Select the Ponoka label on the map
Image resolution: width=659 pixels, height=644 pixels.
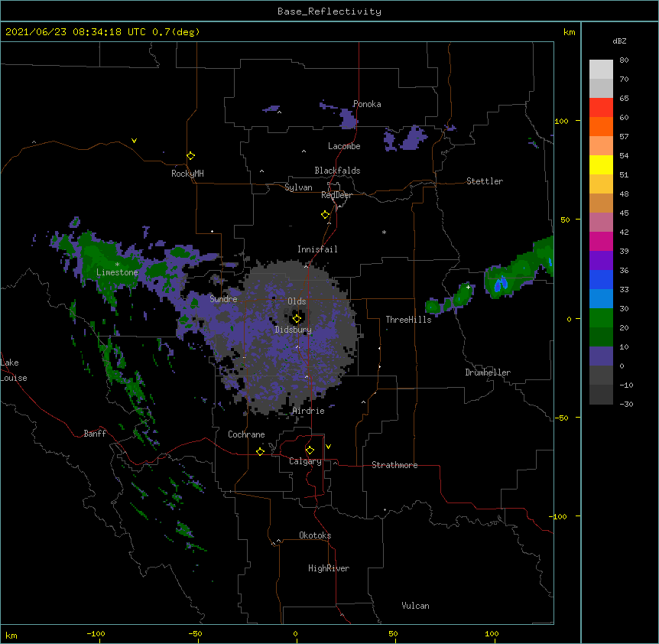pos(367,104)
